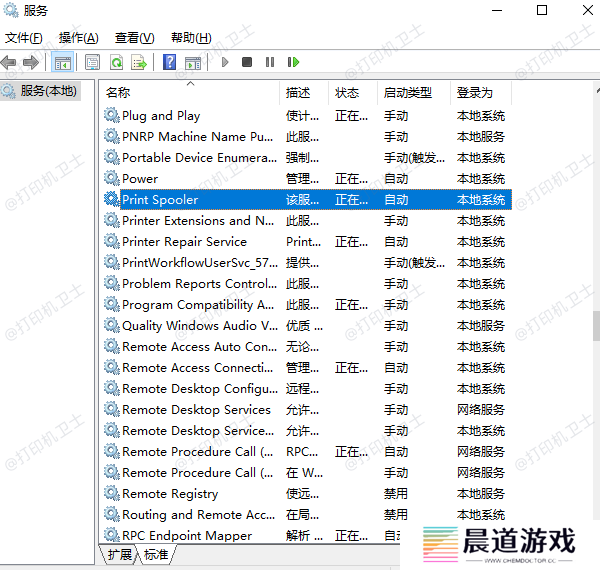Select Routing and Remote Acc... service
The width and height of the screenshot is (600, 570).
point(198,515)
